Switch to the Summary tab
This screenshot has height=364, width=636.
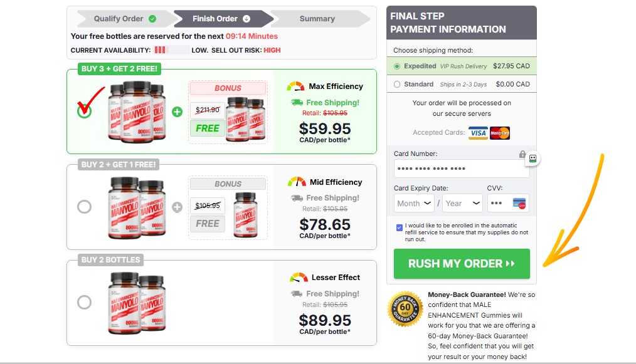317,18
